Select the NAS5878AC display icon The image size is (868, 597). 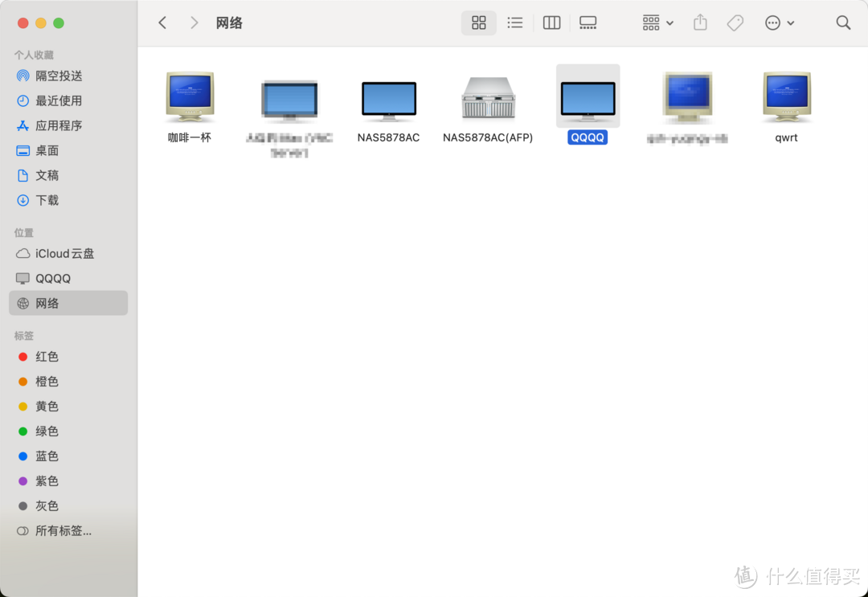point(389,101)
